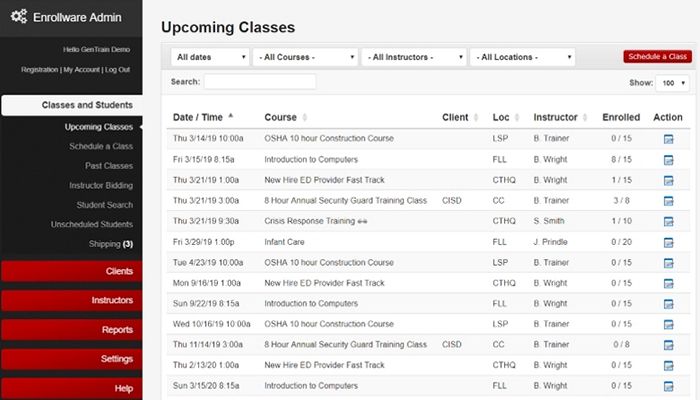The height and width of the screenshot is (400, 700).
Task: Expand the All Locations filter
Action: (521, 57)
